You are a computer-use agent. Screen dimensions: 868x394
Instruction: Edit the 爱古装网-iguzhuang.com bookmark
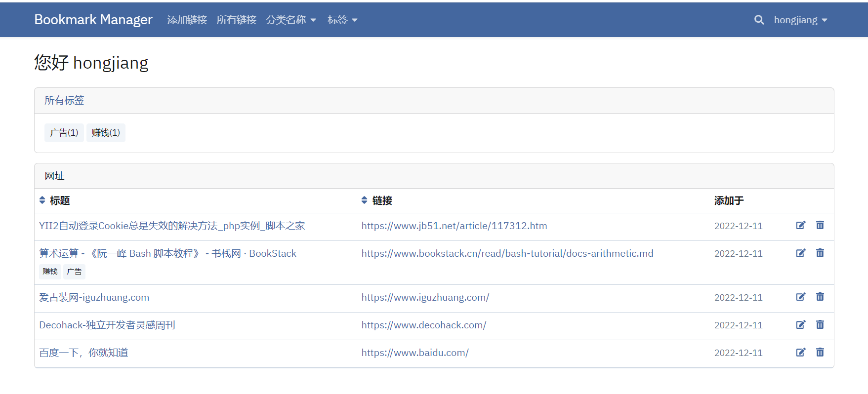pos(801,297)
